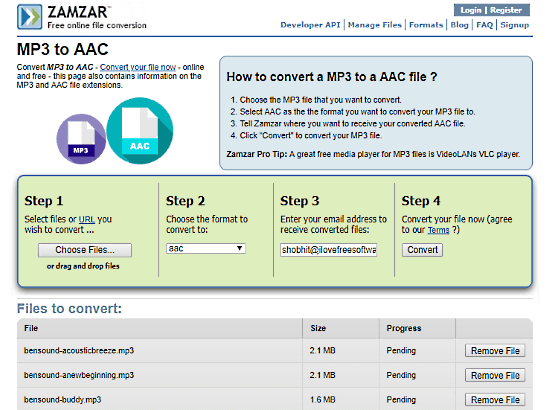The image size is (550, 410).
Task: Click the Progress column header
Action: [x=404, y=328]
